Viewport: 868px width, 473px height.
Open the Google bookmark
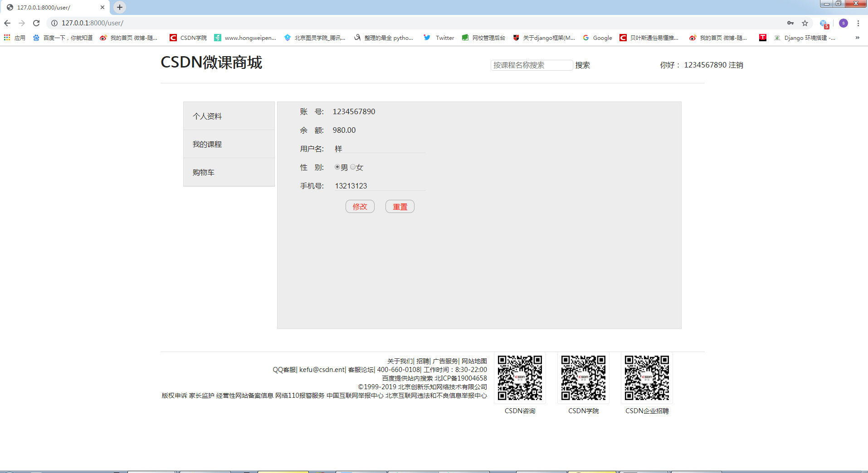tap(598, 38)
